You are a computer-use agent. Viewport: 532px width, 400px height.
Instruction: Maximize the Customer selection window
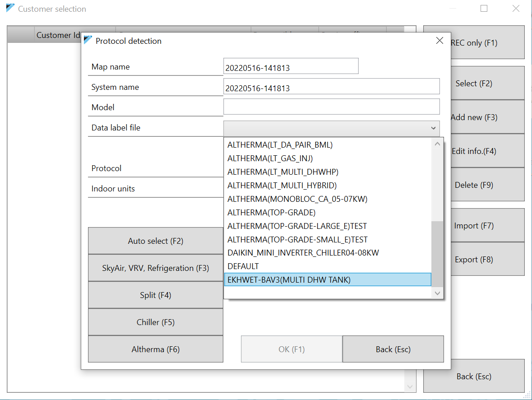pos(484,9)
